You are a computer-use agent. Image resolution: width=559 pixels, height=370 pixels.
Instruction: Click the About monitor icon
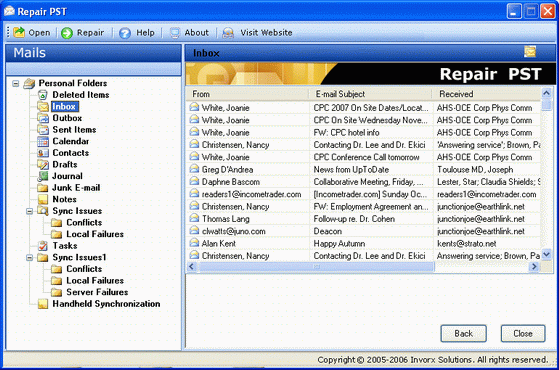175,33
